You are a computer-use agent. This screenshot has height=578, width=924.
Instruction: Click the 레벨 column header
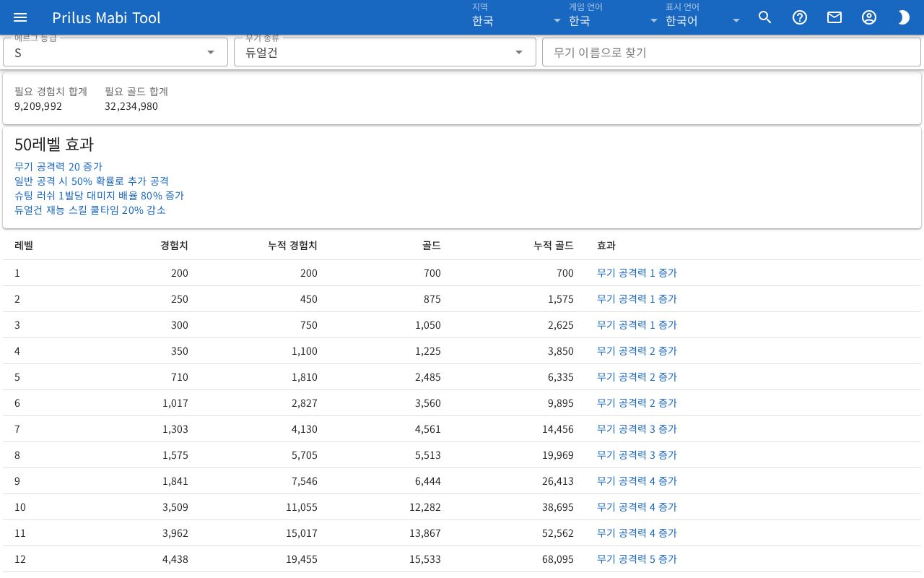point(24,246)
